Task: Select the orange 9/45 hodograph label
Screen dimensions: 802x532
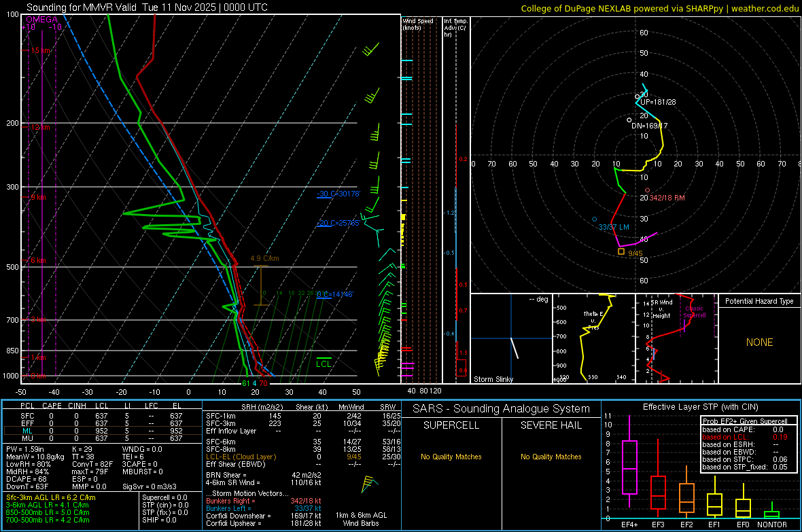Action: click(x=635, y=253)
